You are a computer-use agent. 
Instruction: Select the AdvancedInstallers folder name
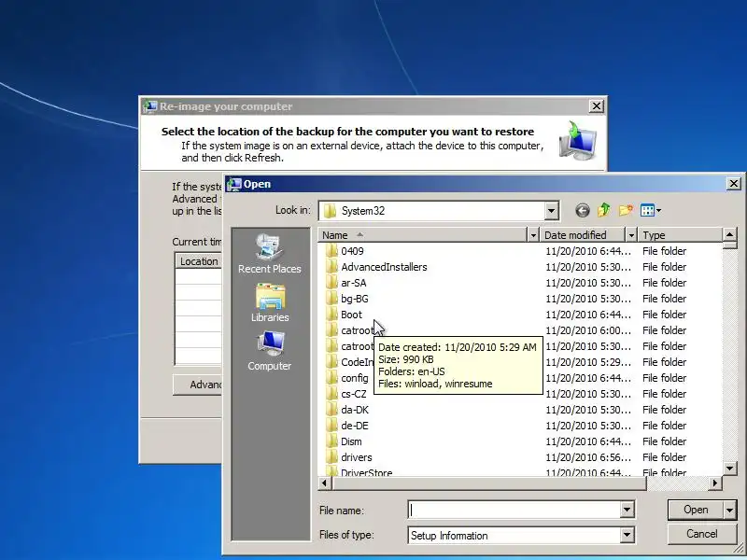(x=384, y=267)
